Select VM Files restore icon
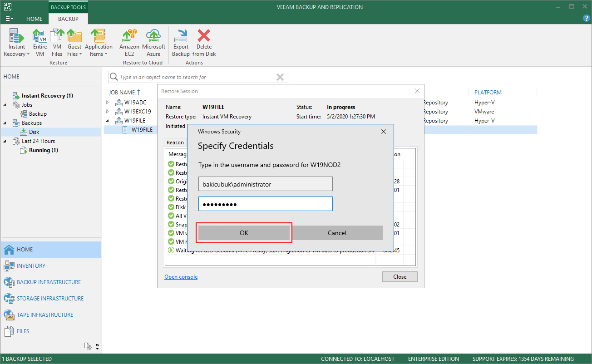The height and width of the screenshot is (364, 592). [57, 43]
